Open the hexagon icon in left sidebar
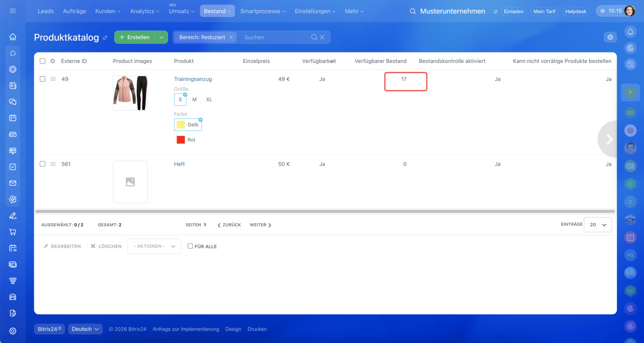Viewport: 644px width, 343px height. point(13,70)
